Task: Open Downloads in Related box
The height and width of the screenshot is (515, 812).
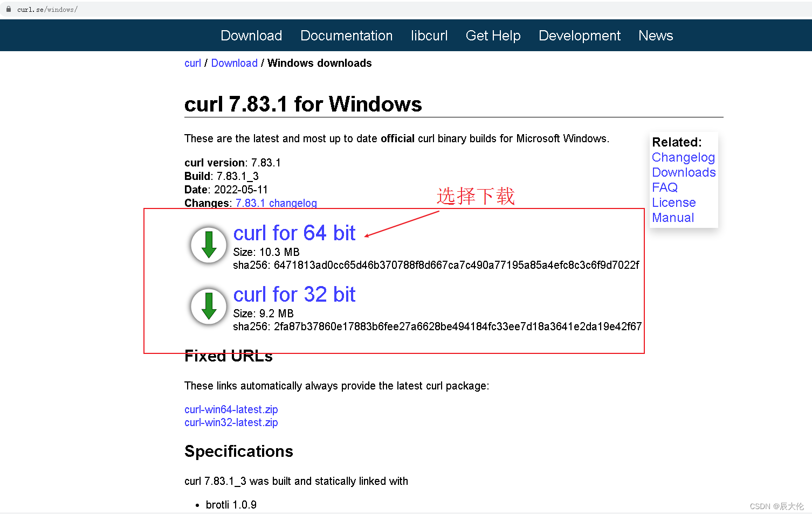Action: (x=684, y=172)
